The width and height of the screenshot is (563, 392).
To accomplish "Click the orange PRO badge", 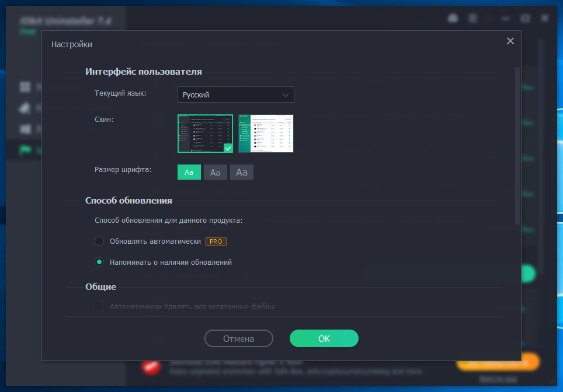I will [216, 241].
